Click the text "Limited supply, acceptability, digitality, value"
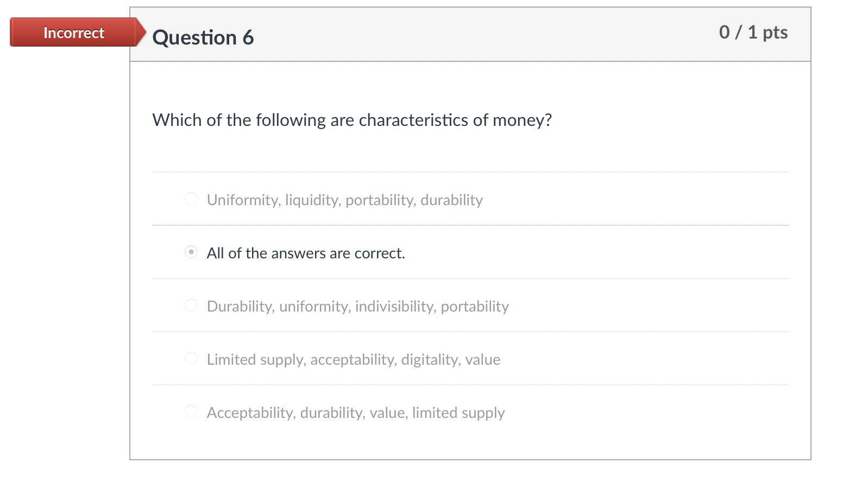This screenshot has height=495, width=868. click(353, 359)
